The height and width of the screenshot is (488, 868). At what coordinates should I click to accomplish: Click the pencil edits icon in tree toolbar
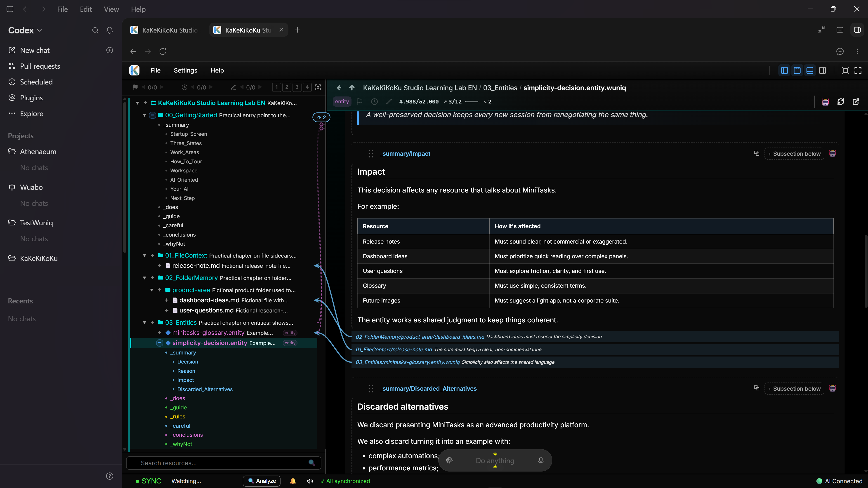[x=234, y=87]
